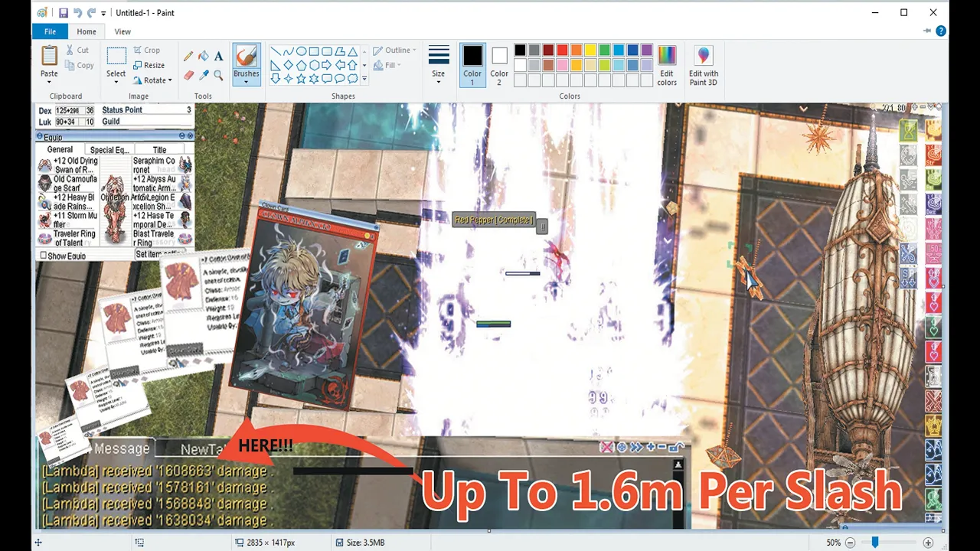Click the 50% zoom level text
The image size is (980, 551).
[x=833, y=543]
